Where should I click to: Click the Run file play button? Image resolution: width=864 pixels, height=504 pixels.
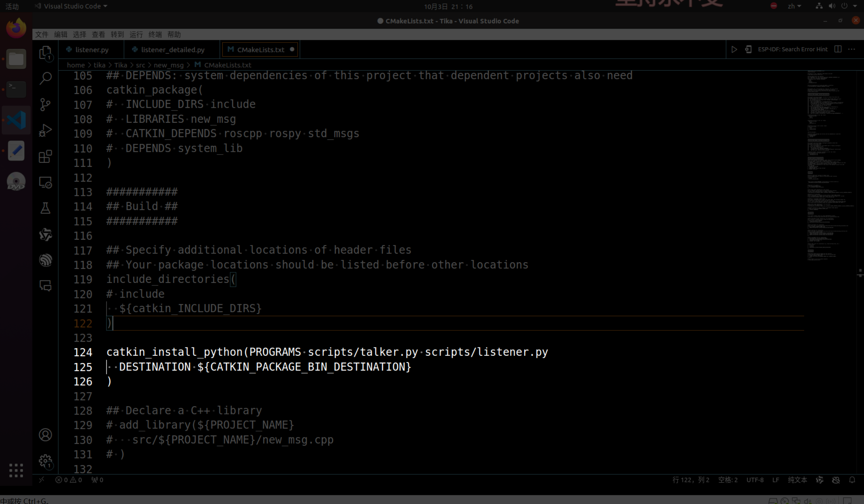[x=734, y=50]
